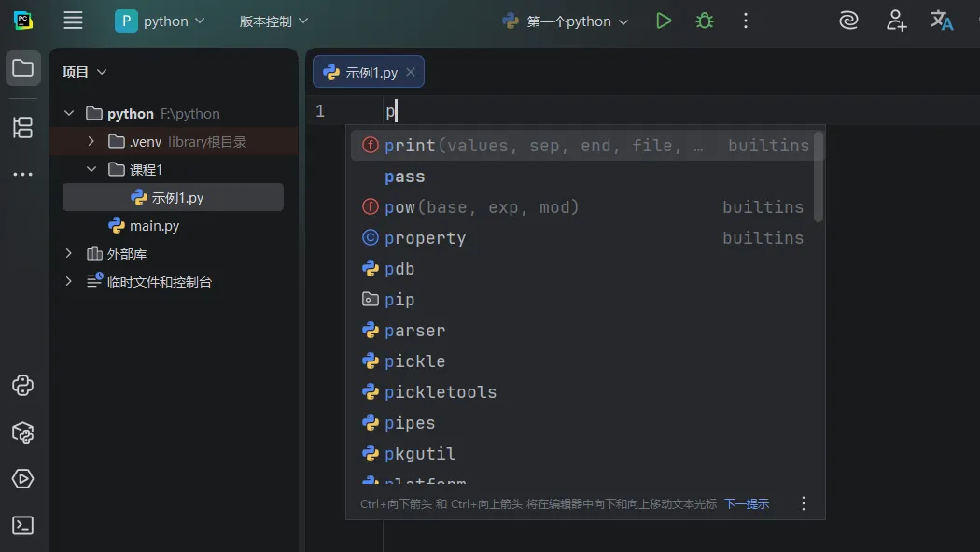
Task: Expand the .venv folder node
Action: click(x=91, y=141)
